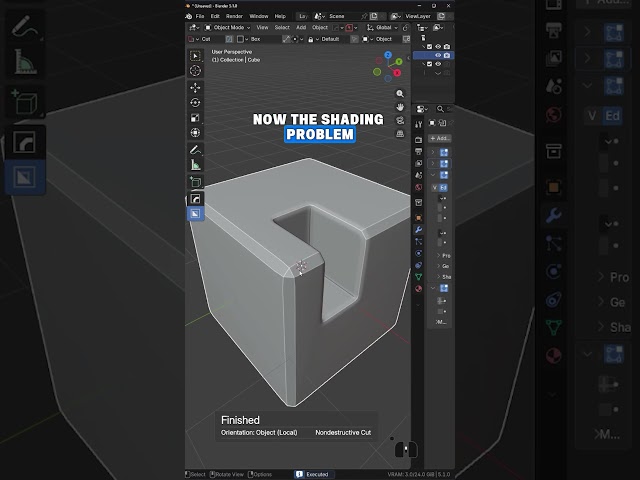
Task: Open the World properties tab
Action: click(x=418, y=187)
